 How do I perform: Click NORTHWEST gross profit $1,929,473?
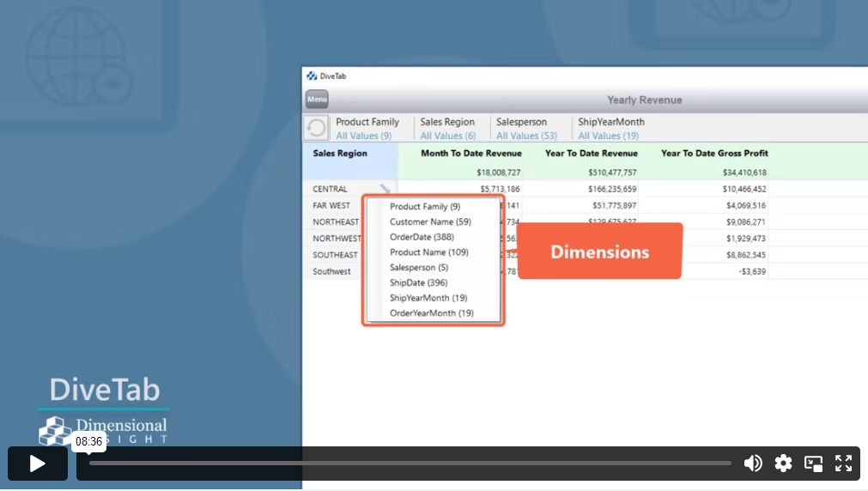[746, 239]
